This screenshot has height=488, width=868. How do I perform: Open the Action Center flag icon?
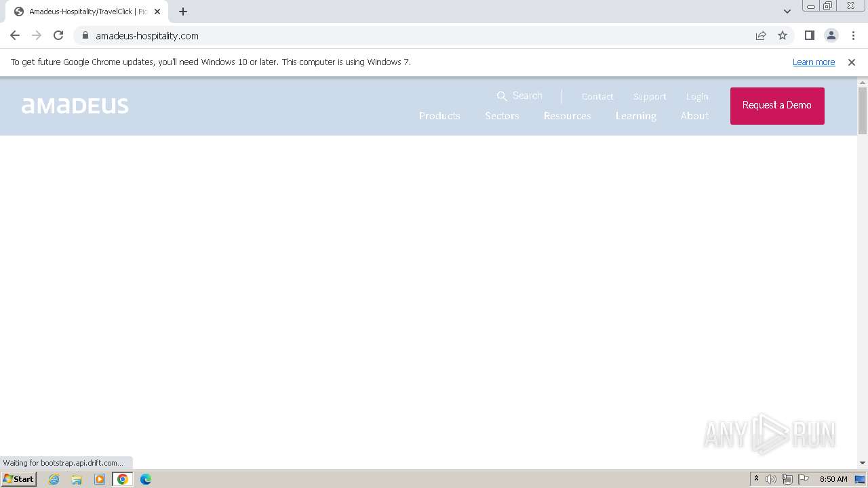804,479
